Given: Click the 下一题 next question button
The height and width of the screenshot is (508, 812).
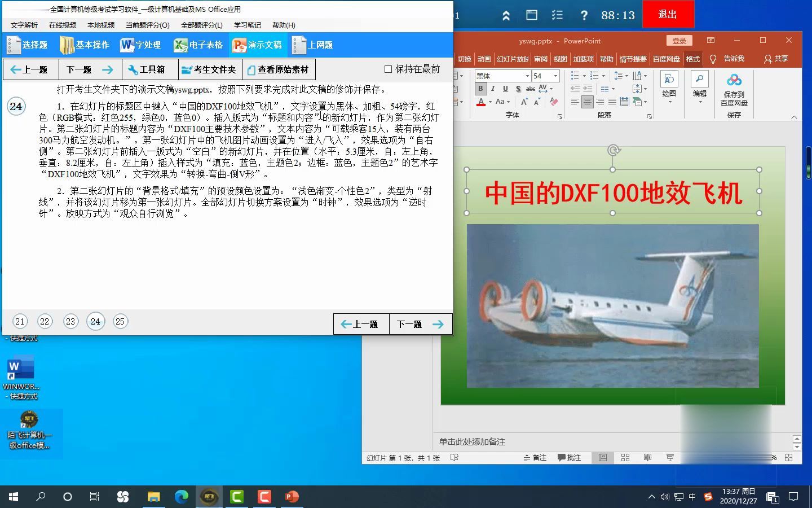Looking at the screenshot, I should point(421,324).
